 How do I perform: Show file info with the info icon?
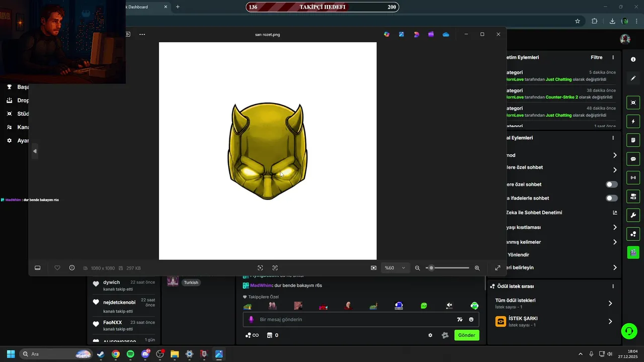tap(72, 268)
